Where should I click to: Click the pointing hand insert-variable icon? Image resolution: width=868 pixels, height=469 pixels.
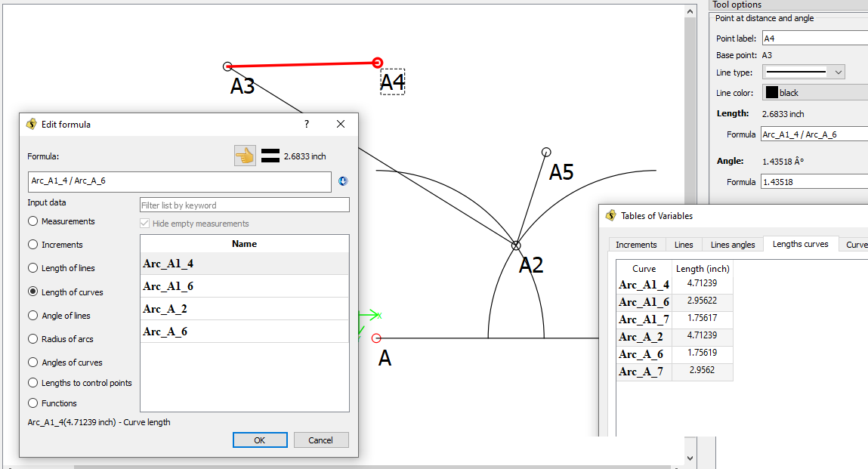click(245, 156)
